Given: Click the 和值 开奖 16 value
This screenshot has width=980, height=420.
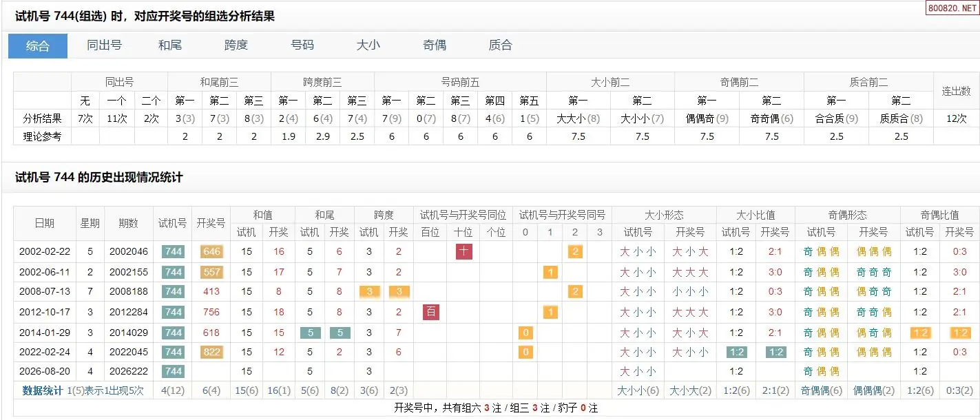Looking at the screenshot, I should pyautogui.click(x=279, y=251).
